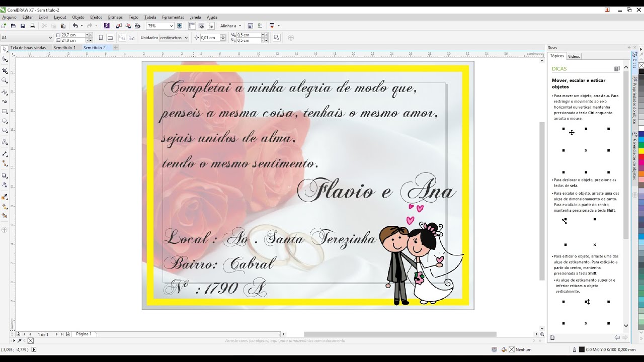Click the help question mark in Dicas panel

(x=617, y=69)
